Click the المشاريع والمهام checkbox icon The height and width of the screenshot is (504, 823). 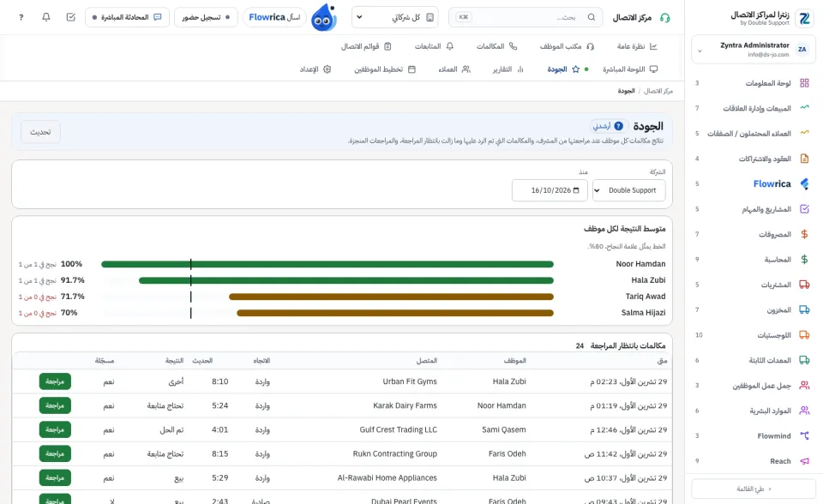pos(804,209)
